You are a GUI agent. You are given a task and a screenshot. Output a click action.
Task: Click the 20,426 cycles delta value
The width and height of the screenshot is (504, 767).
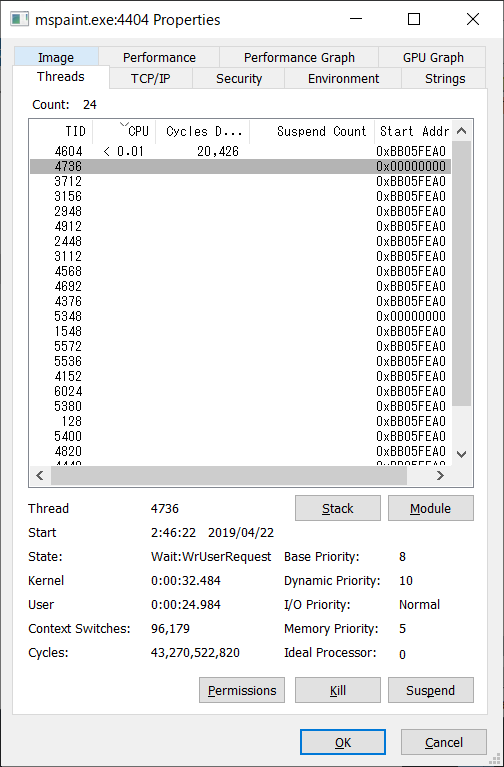click(x=218, y=152)
